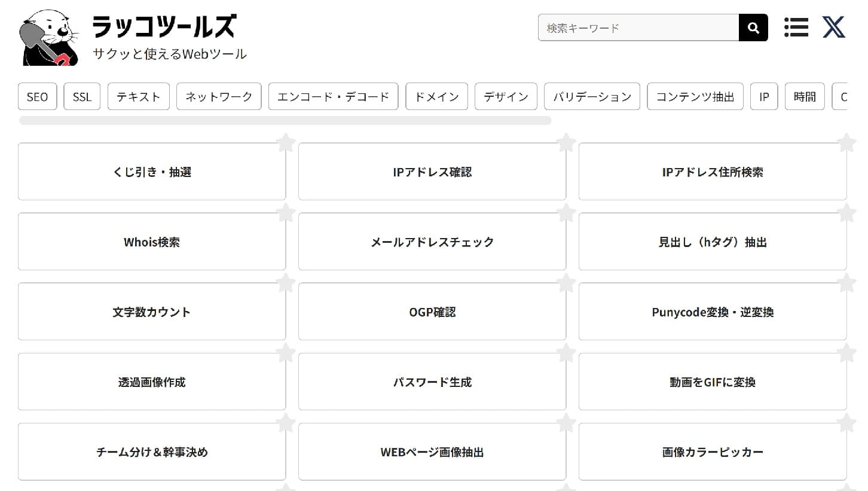Open the list menu icon
Viewport: 868px width, 491px height.
tap(796, 28)
